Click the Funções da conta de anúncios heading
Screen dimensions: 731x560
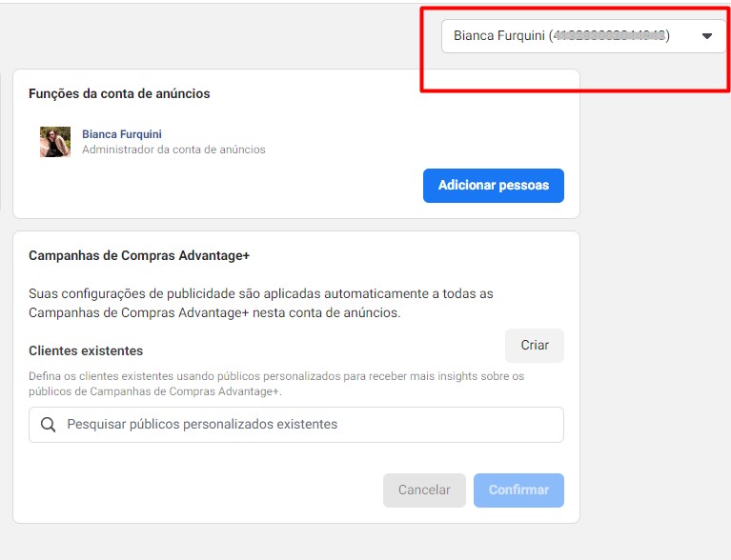pyautogui.click(x=119, y=93)
